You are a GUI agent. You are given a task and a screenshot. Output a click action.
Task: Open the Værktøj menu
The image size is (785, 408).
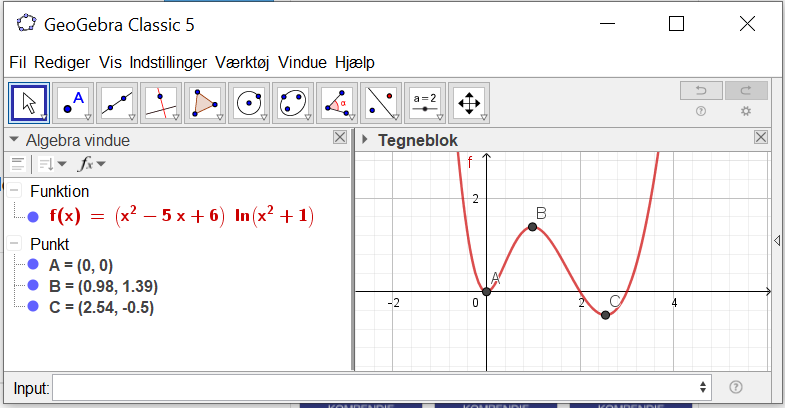[242, 63]
